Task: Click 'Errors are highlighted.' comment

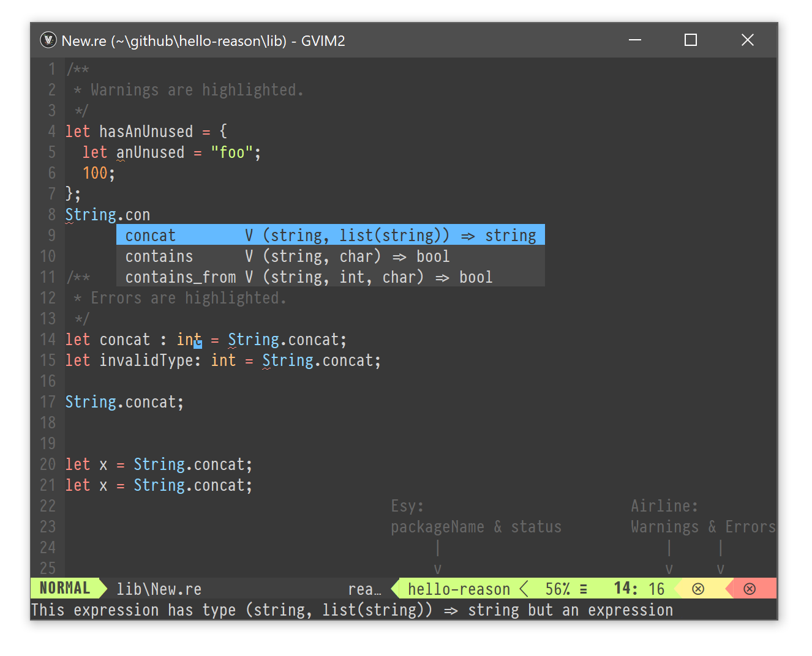Action: click(189, 297)
